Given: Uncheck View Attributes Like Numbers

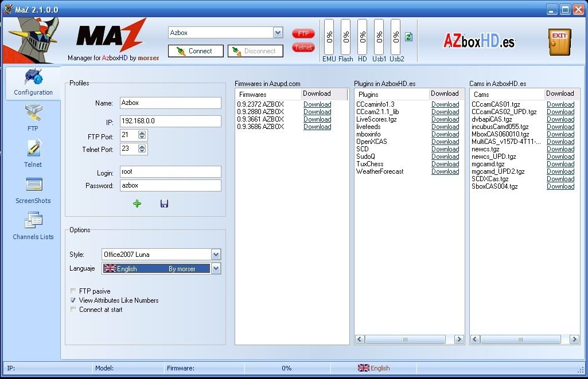Looking at the screenshot, I should click(73, 300).
